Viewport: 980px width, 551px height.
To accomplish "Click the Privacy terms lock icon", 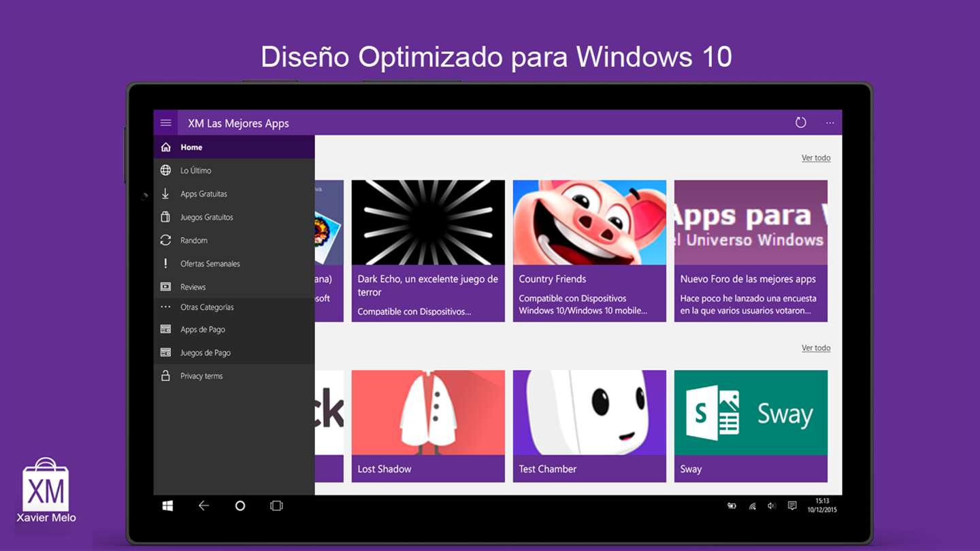I will pos(165,375).
